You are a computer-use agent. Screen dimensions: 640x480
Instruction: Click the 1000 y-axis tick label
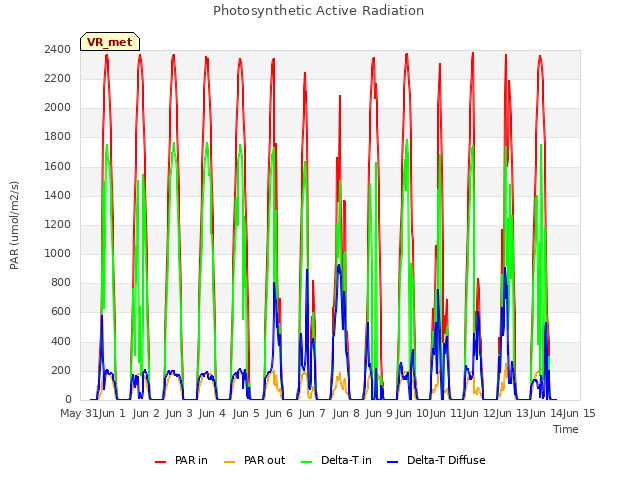[x=58, y=253]
